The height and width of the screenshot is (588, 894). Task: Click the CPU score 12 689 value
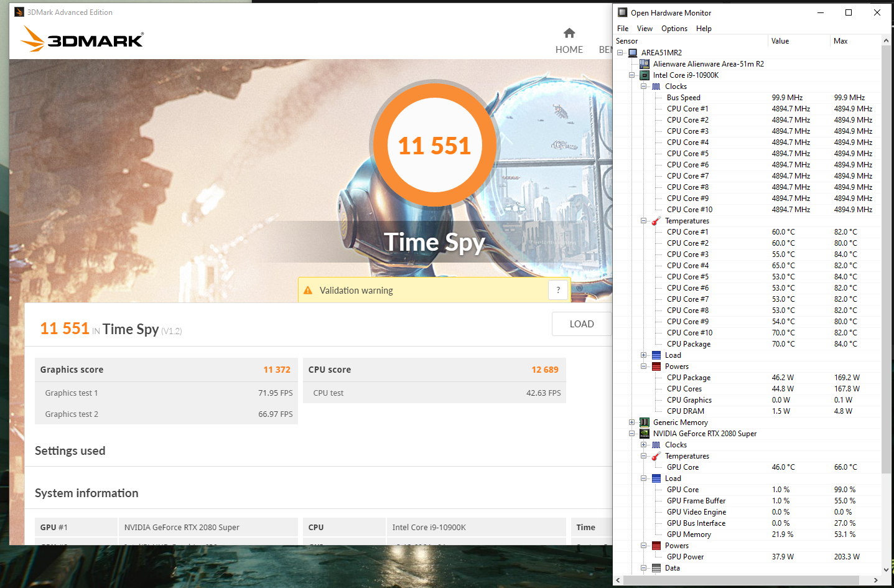click(545, 370)
